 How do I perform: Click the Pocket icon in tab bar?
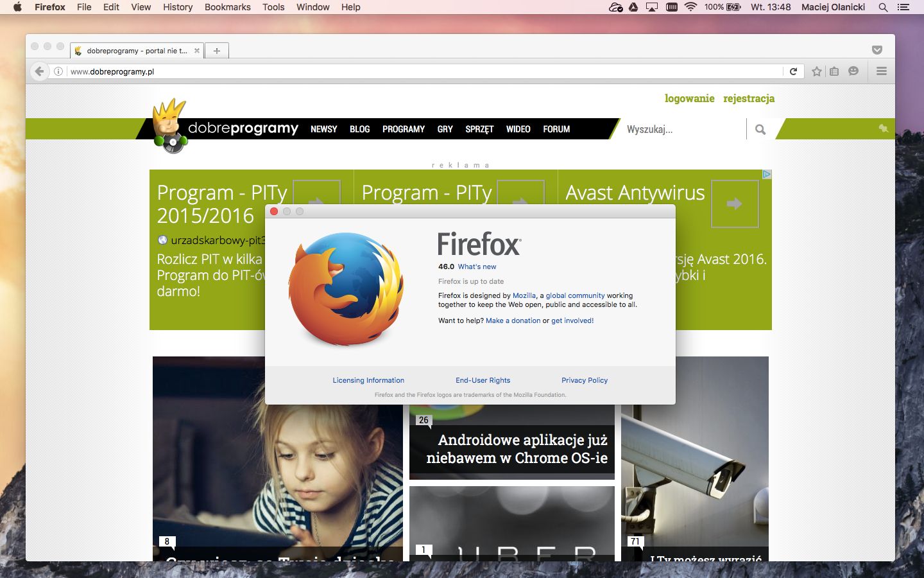point(877,50)
